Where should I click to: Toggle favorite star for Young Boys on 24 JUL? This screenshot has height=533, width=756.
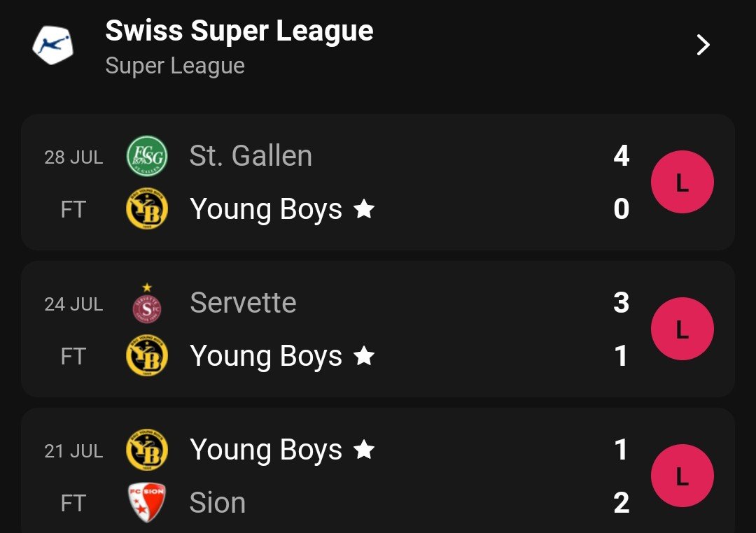pyautogui.click(x=364, y=356)
